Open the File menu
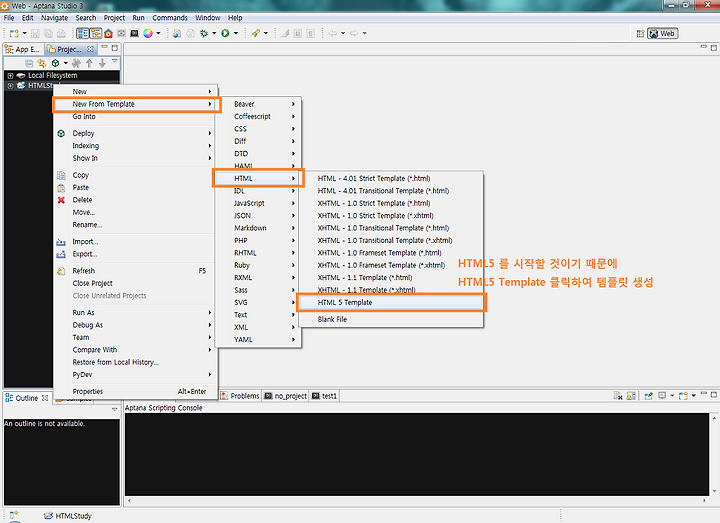Image resolution: width=720 pixels, height=523 pixels. (x=9, y=18)
